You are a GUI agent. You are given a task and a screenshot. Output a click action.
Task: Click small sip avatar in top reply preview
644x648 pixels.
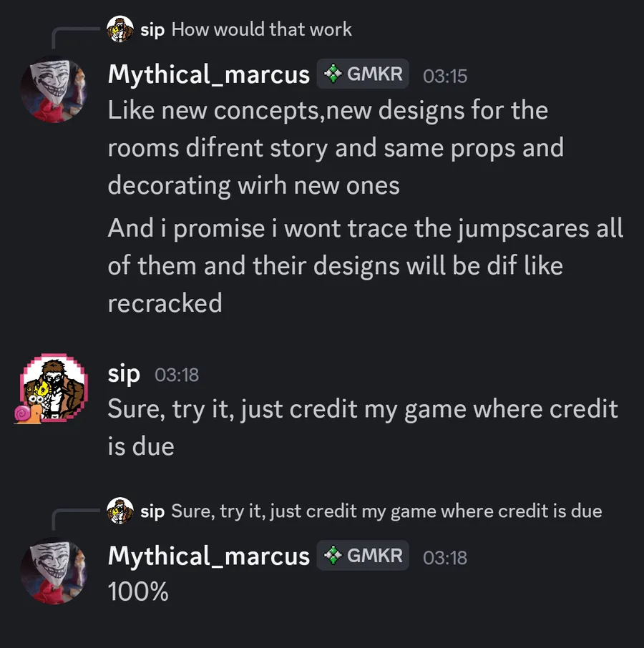(x=120, y=29)
